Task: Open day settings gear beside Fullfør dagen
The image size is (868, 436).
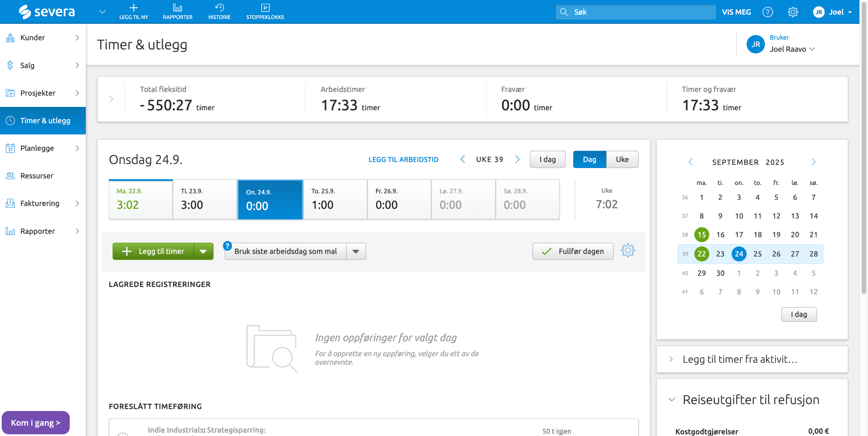Action: 628,251
